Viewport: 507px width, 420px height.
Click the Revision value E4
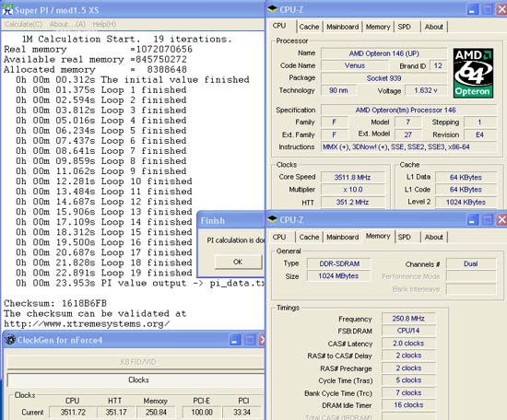tap(480, 134)
